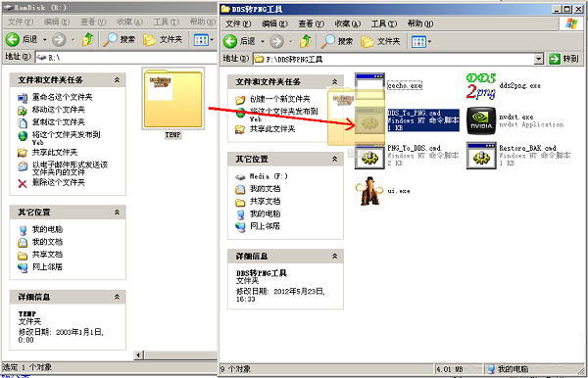Click Windows flag logo in DDS转PNG工具 window

[x=571, y=24]
